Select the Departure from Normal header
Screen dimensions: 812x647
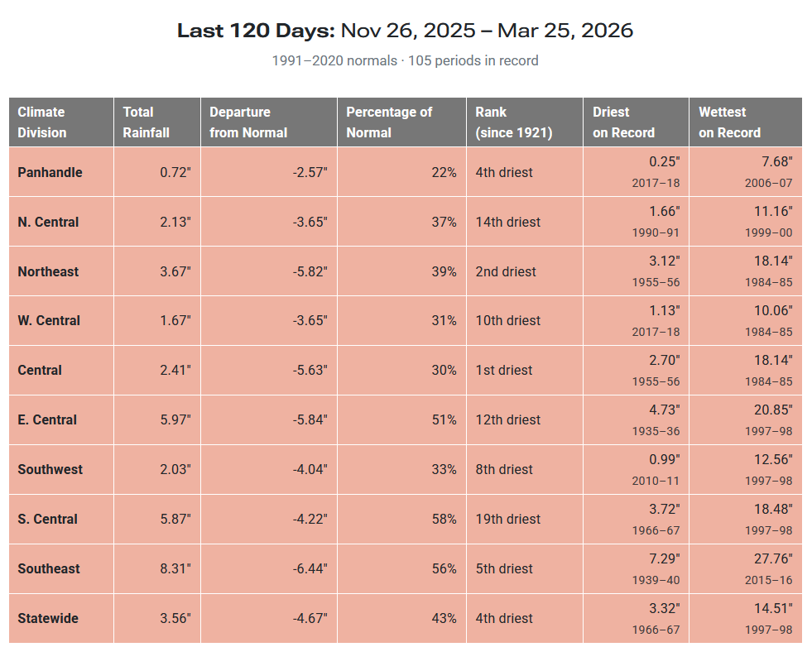pos(248,122)
